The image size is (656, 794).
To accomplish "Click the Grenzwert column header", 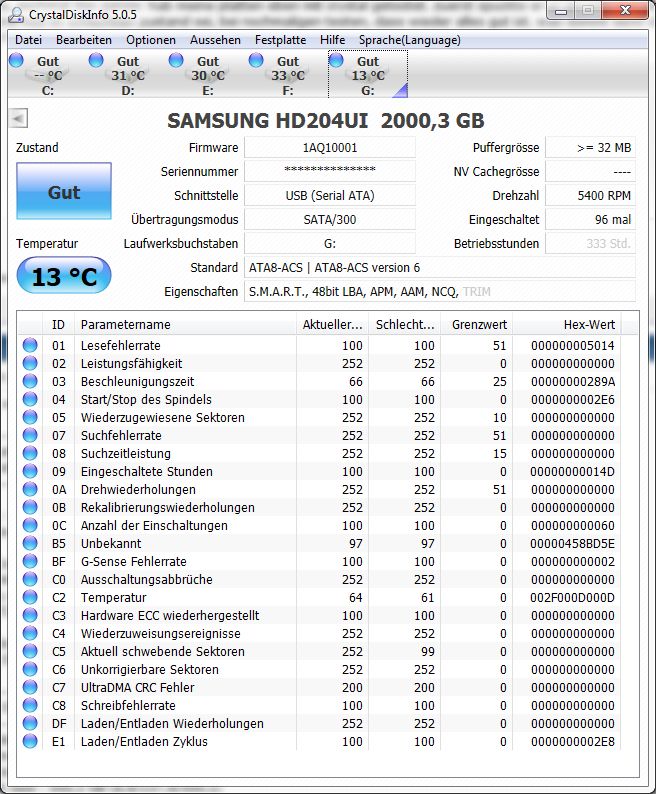I will (477, 325).
